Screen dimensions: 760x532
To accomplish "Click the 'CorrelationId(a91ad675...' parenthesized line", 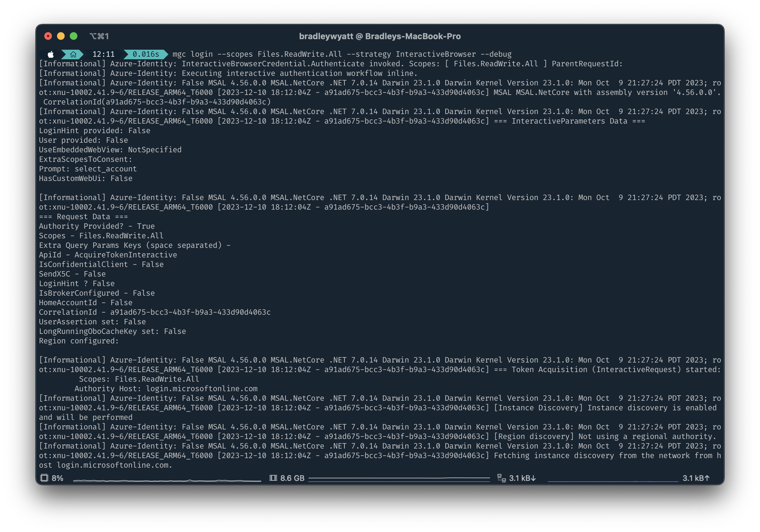I will pyautogui.click(x=157, y=102).
